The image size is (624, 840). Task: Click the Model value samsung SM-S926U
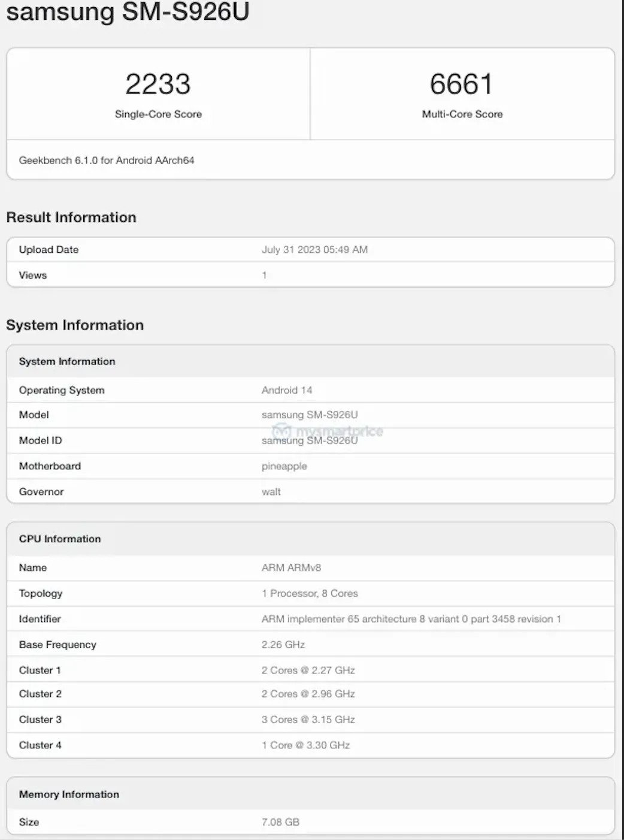[x=310, y=415]
